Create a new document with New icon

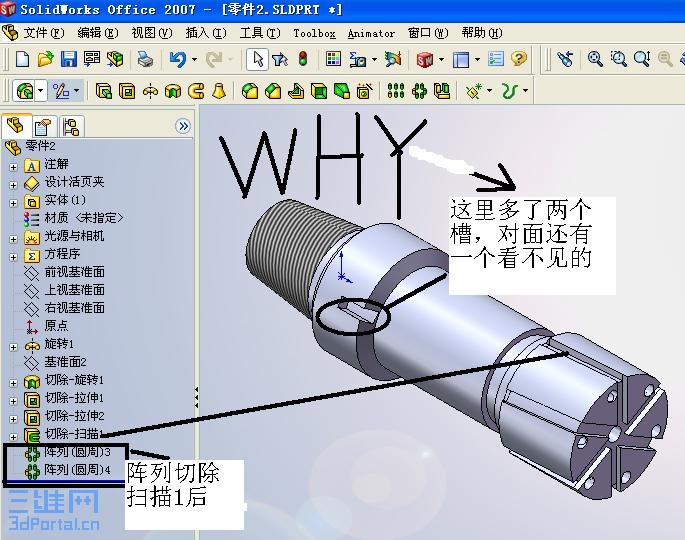tap(22, 59)
